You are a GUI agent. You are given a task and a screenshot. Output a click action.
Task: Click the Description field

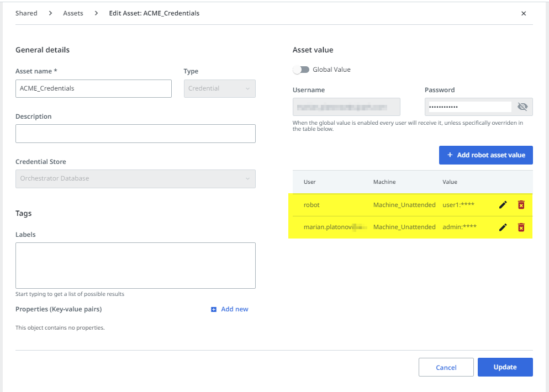point(135,134)
